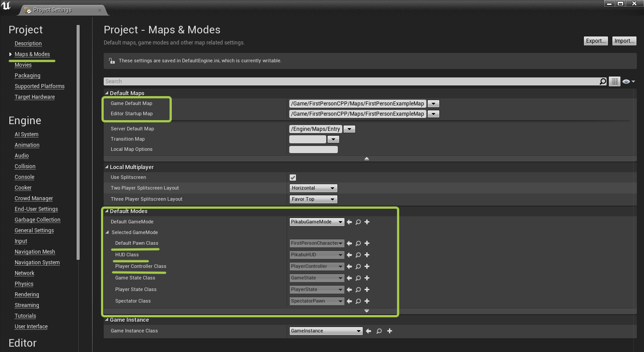The height and width of the screenshot is (352, 644).
Task: Collapse the Default Modes section header
Action: 107,211
